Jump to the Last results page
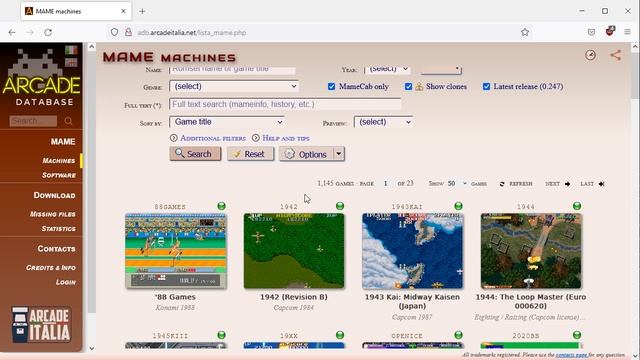Screen dimensions: 640x360 pyautogui.click(x=592, y=184)
